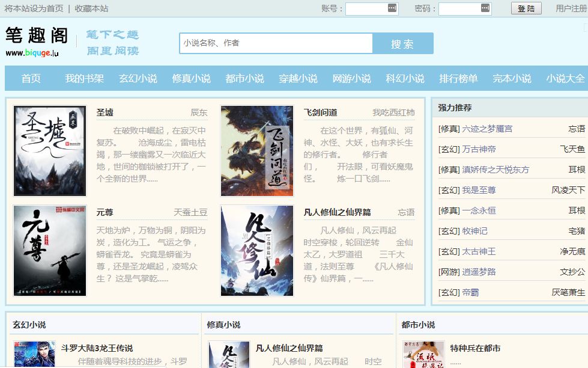Focus the 小说名称、作者 search box
588x368 pixels.
point(276,43)
